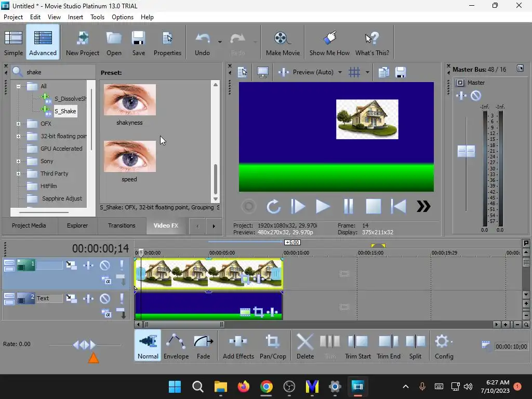Open Show Me How tutorials

coord(329,43)
